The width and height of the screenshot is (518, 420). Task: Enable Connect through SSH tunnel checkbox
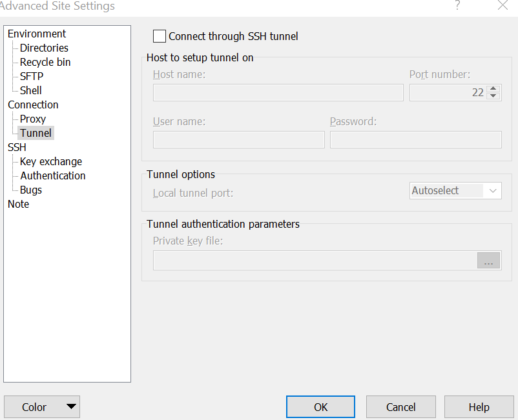pos(160,37)
